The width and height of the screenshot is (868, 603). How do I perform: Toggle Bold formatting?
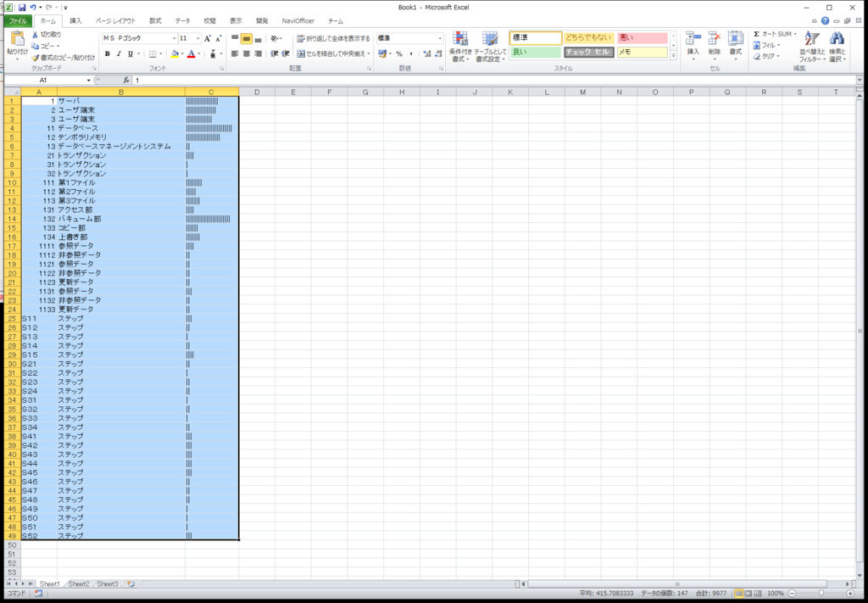click(108, 53)
